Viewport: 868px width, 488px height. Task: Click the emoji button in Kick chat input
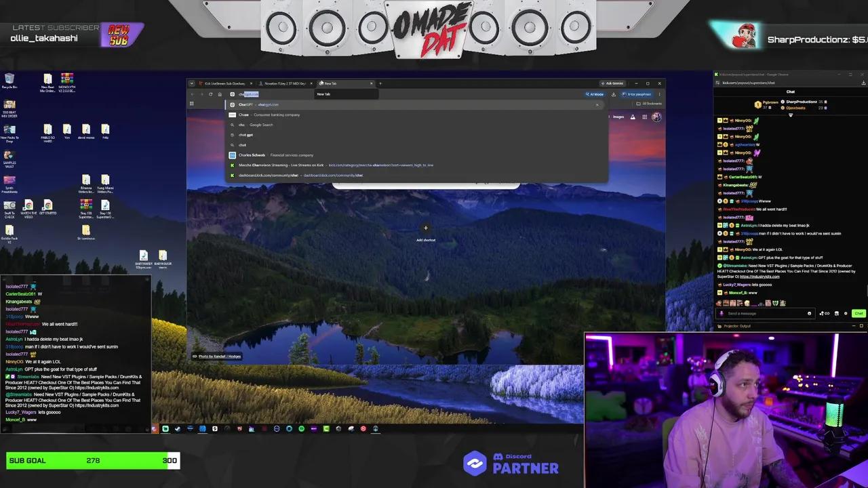(x=809, y=313)
